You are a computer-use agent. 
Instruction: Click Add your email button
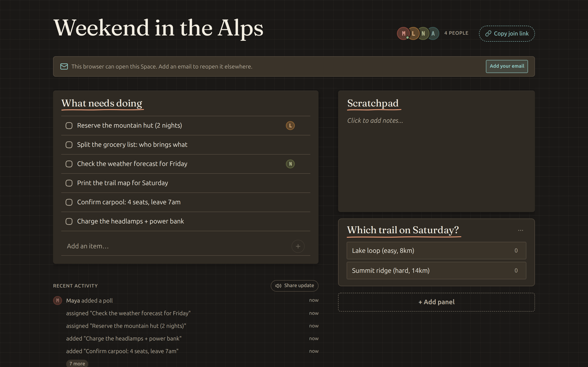tap(507, 66)
